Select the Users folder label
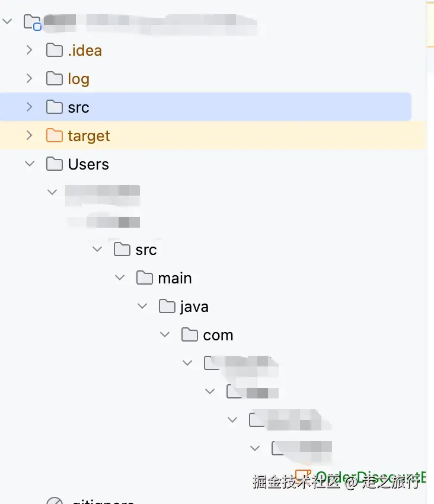Image resolution: width=434 pixels, height=504 pixels. click(88, 164)
